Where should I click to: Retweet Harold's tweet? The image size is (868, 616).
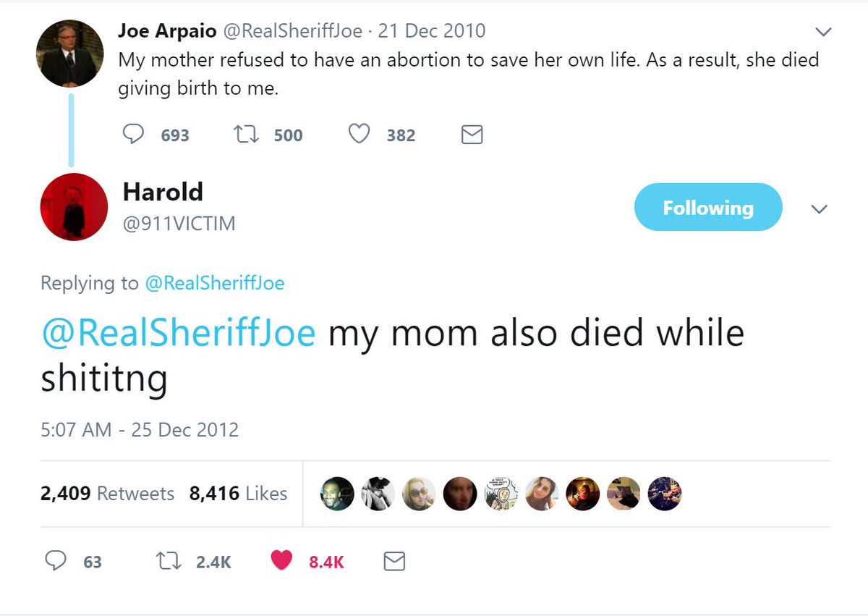pos(167,561)
